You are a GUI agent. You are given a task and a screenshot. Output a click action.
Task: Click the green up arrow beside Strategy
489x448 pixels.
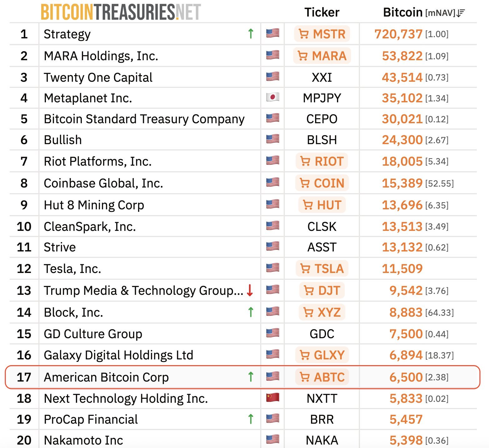click(250, 34)
